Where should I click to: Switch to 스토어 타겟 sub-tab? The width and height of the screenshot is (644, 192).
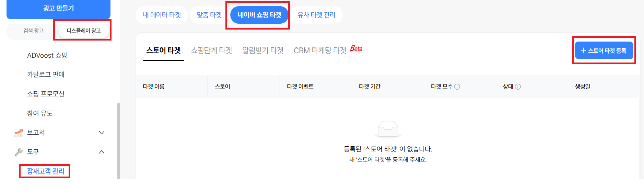pos(163,50)
